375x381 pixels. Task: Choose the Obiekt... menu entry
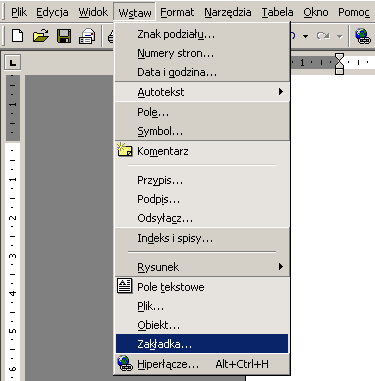[x=202, y=325]
